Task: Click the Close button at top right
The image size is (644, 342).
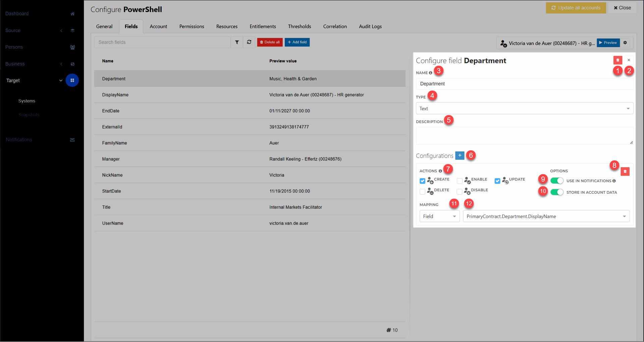Action: tap(623, 8)
